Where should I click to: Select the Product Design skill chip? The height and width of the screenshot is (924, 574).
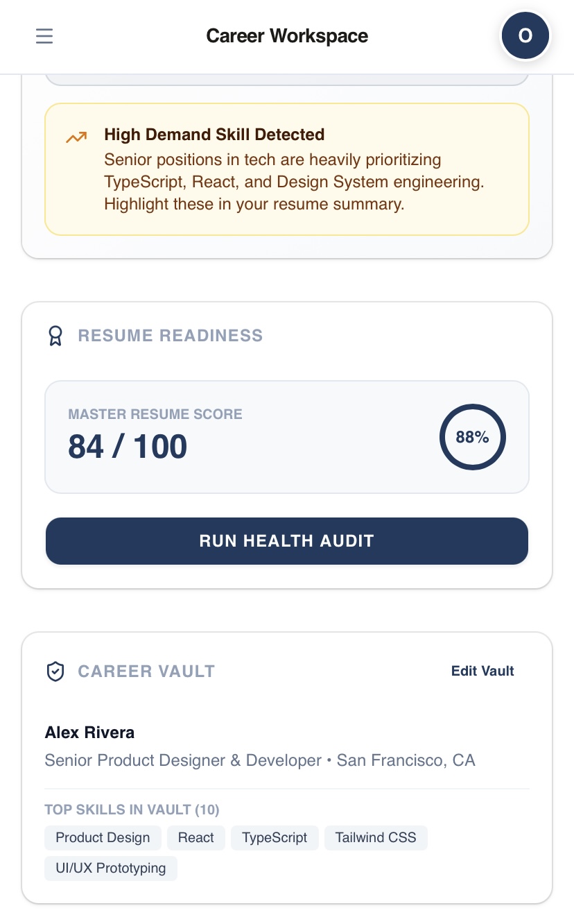(x=103, y=837)
